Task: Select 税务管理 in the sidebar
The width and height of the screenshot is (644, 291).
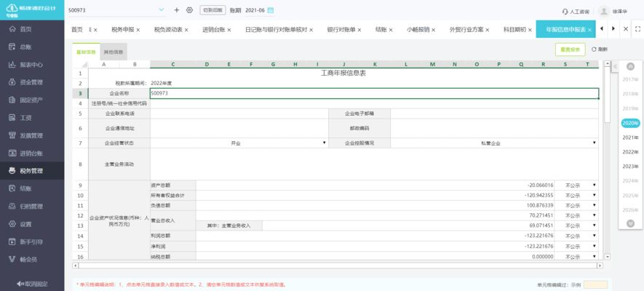Action: click(32, 171)
